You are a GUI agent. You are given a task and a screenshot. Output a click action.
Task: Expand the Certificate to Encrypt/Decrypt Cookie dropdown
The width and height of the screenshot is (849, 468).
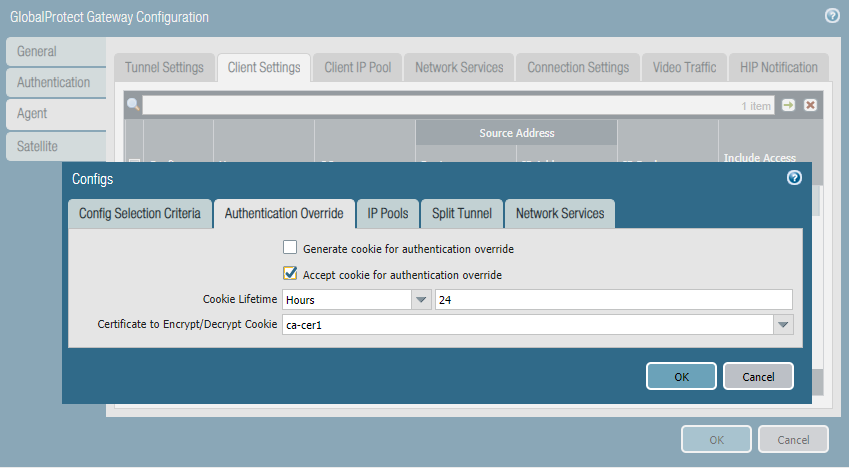click(783, 325)
